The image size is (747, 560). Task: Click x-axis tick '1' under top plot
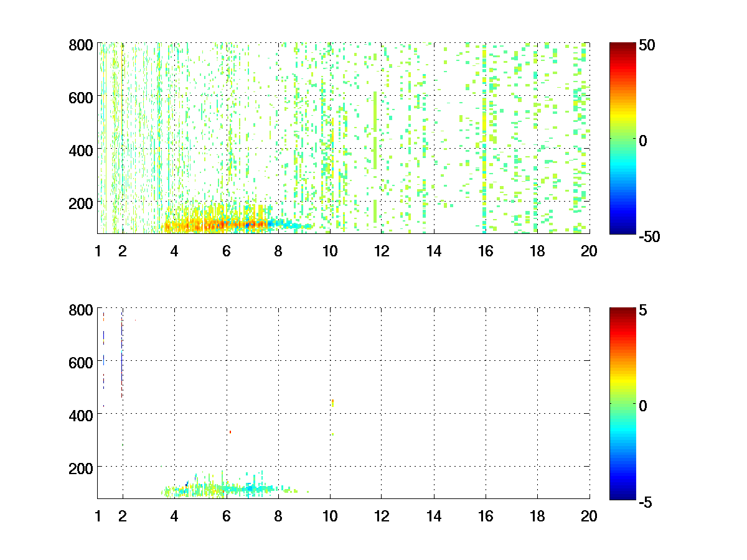pyautogui.click(x=98, y=251)
